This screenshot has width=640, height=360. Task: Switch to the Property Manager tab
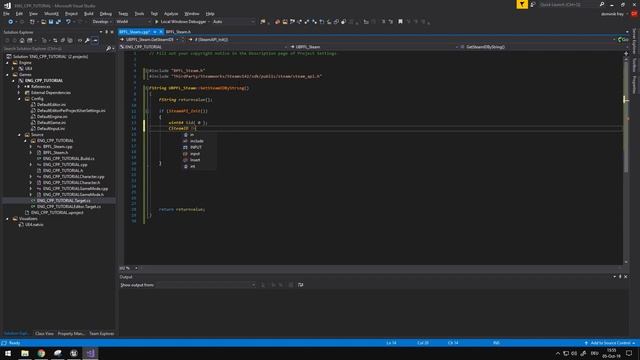[x=71, y=333]
